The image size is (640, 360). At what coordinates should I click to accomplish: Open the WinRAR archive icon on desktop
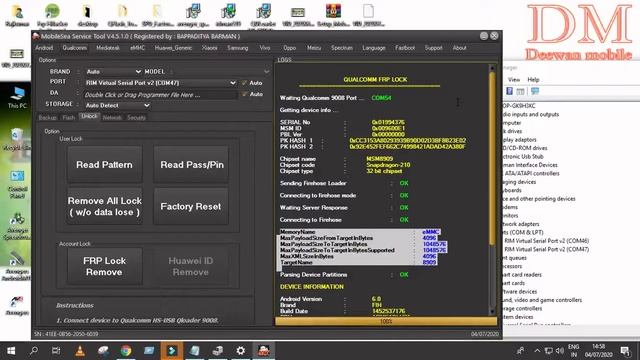(x=333, y=15)
